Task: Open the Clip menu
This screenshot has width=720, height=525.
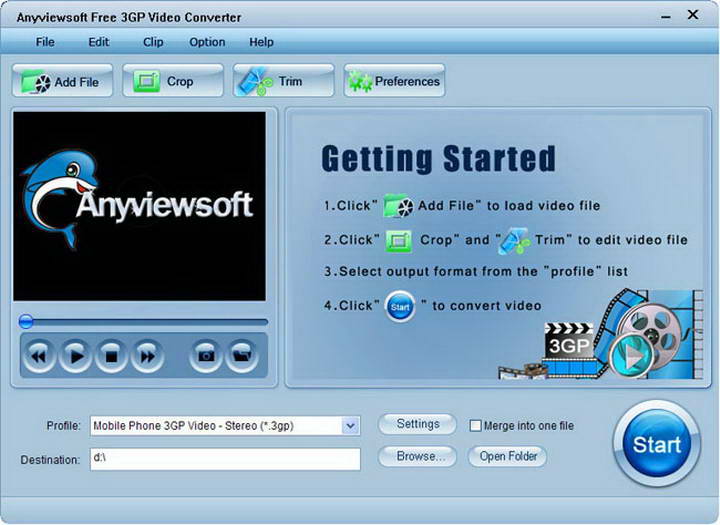Action: (153, 42)
